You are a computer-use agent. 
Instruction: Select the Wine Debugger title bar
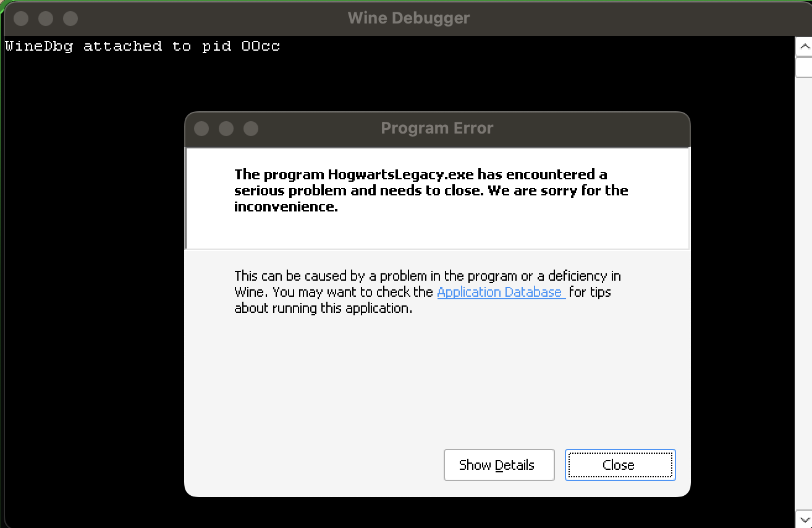(408, 18)
